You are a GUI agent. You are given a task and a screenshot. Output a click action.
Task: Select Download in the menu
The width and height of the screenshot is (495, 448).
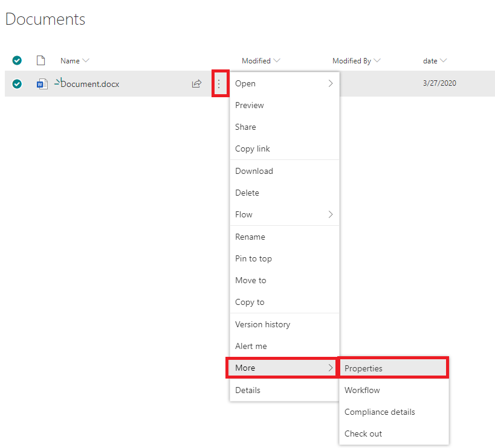[x=285, y=171]
